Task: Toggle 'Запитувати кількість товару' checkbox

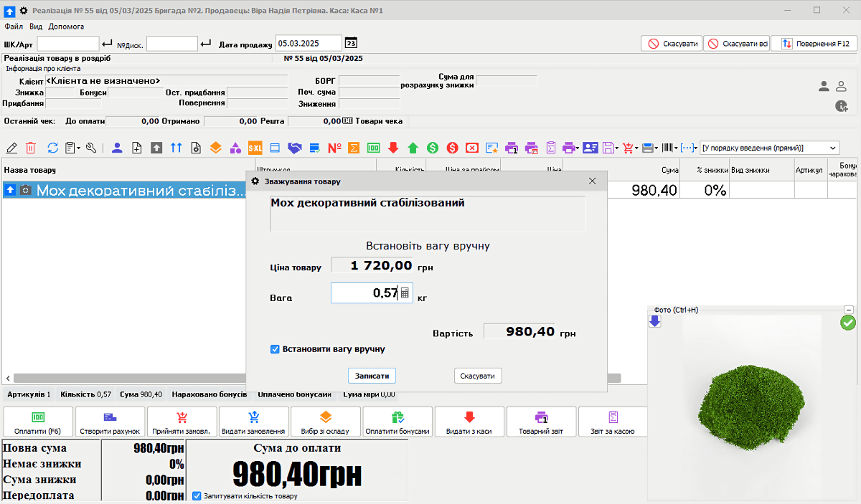Action: coord(197,495)
